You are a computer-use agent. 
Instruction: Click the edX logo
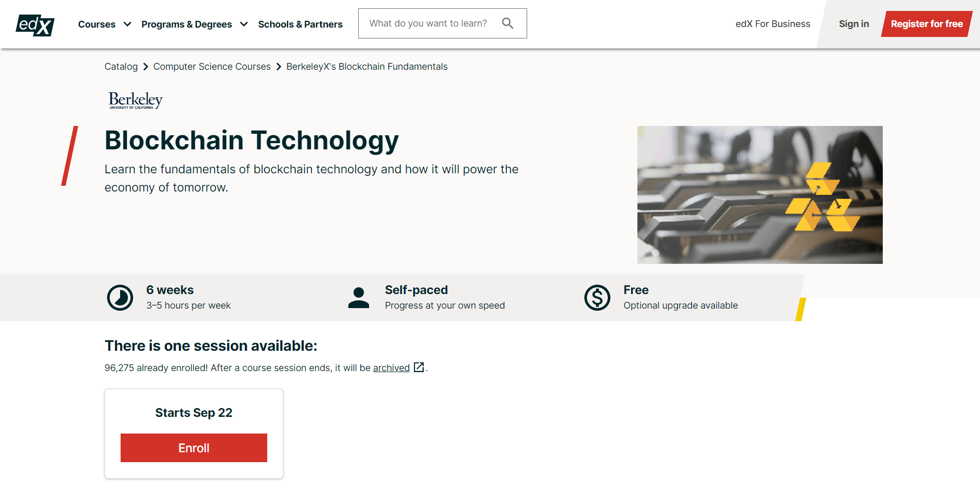35,24
